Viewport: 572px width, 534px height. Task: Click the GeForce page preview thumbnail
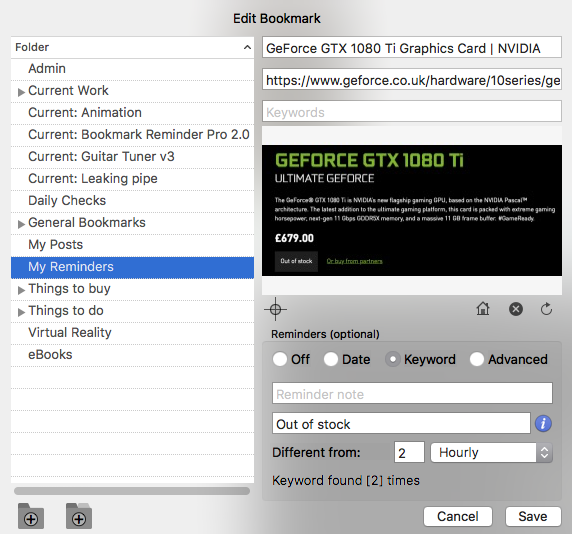click(412, 210)
